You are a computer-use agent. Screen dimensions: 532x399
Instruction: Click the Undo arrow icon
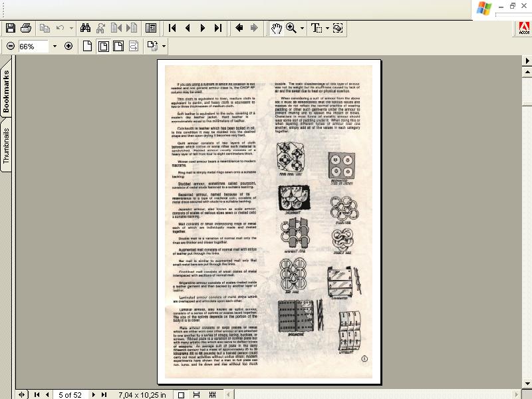coord(61,28)
